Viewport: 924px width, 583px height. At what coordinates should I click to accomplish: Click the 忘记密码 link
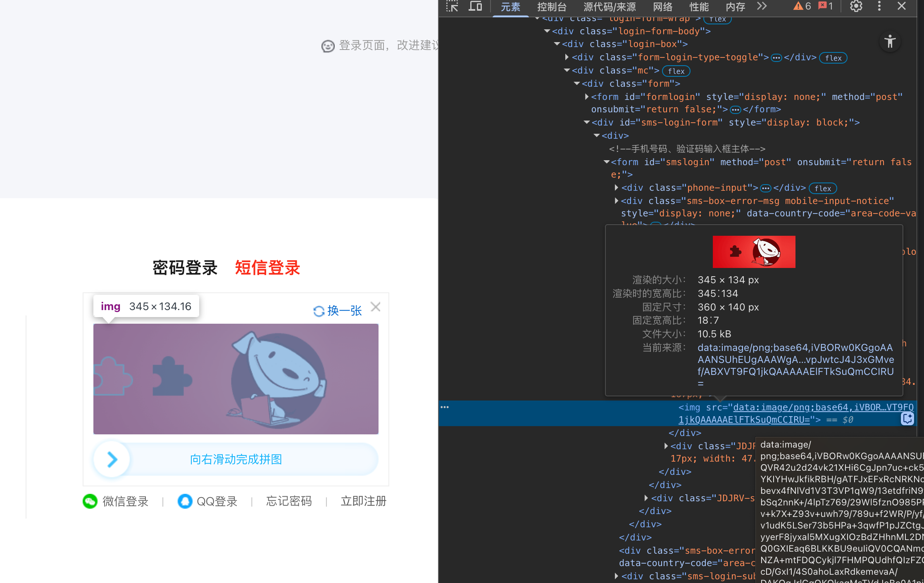click(x=289, y=501)
